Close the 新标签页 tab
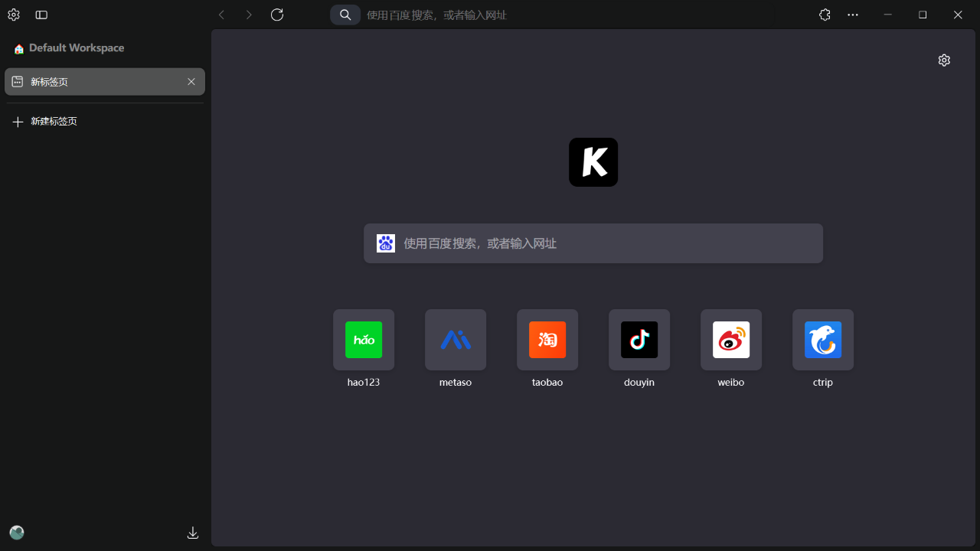980x551 pixels. (x=191, y=82)
